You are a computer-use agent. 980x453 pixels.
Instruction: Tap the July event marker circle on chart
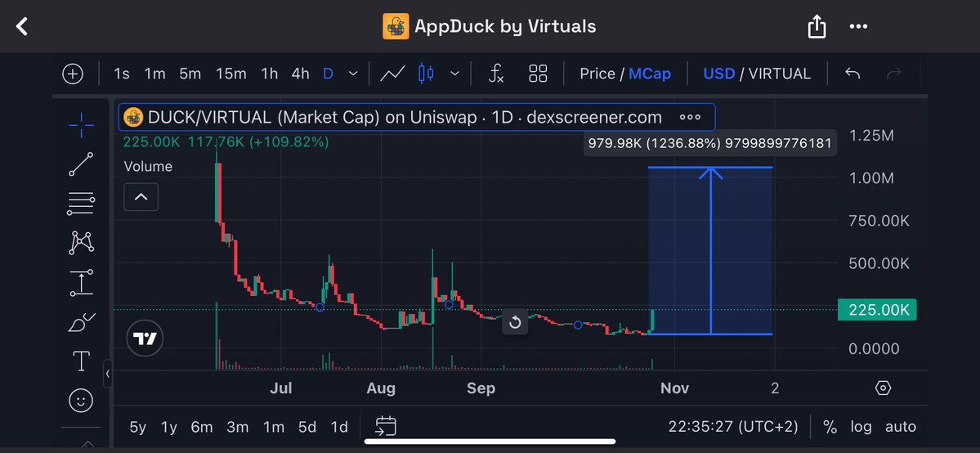click(320, 307)
